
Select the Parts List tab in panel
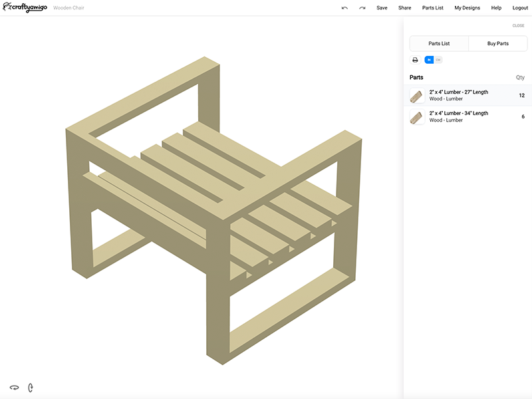(x=439, y=43)
